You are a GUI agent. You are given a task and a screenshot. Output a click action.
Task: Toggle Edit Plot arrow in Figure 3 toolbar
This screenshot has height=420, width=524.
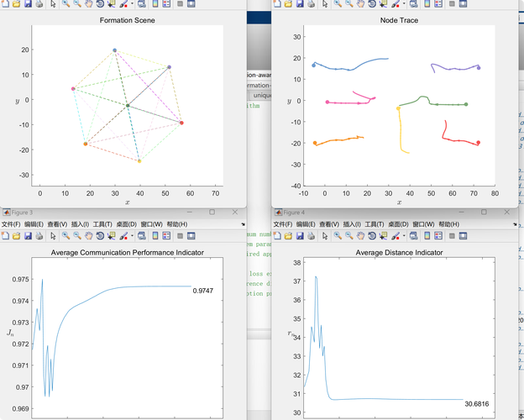coord(53,237)
